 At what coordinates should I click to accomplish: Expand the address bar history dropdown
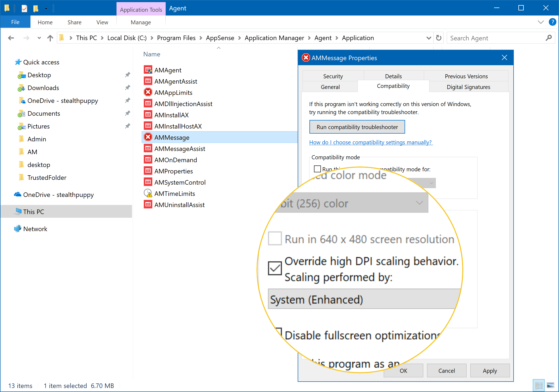pos(429,38)
